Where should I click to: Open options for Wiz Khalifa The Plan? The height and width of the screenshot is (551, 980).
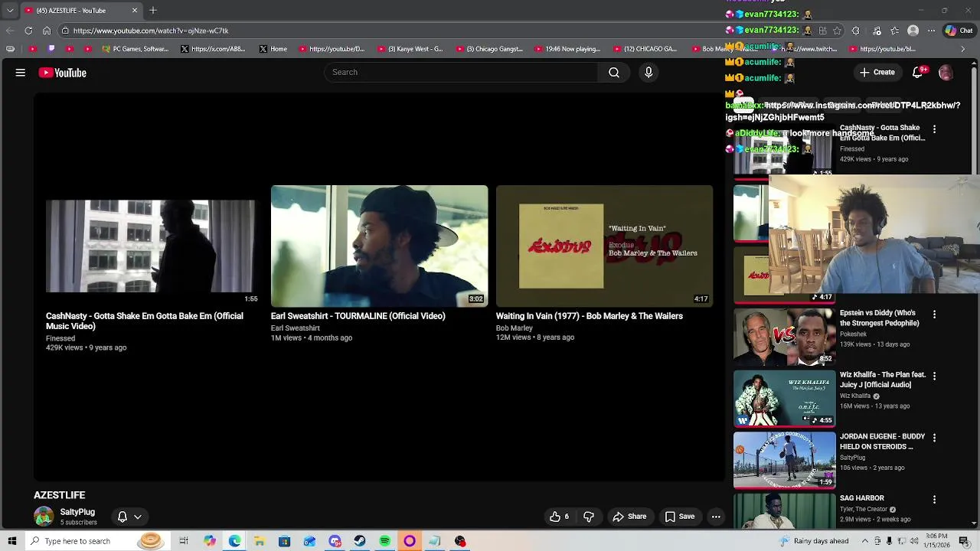tap(934, 376)
